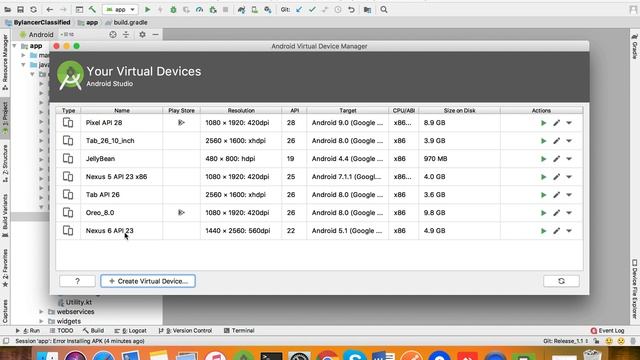Edit the Tab_26_10_inch device

(556, 141)
